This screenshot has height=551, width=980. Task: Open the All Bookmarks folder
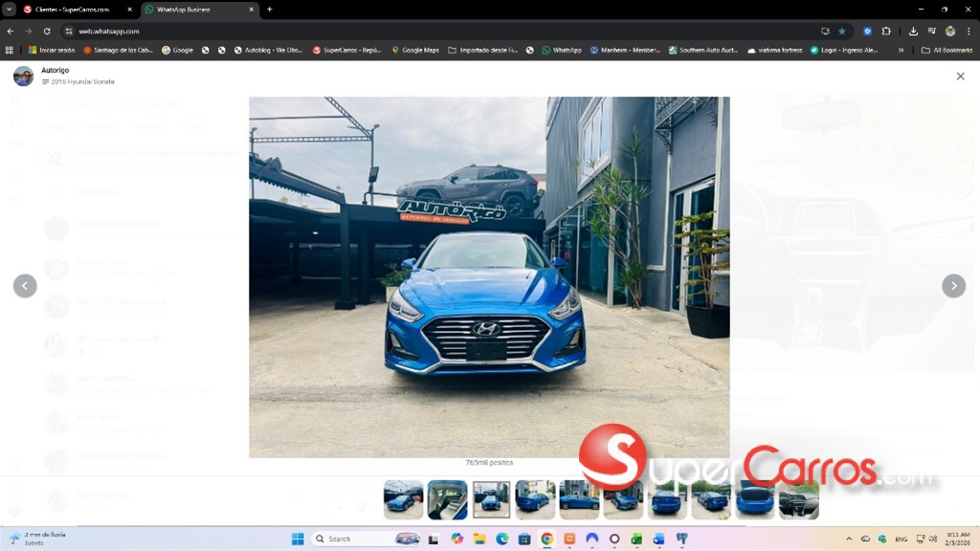pyautogui.click(x=947, y=50)
